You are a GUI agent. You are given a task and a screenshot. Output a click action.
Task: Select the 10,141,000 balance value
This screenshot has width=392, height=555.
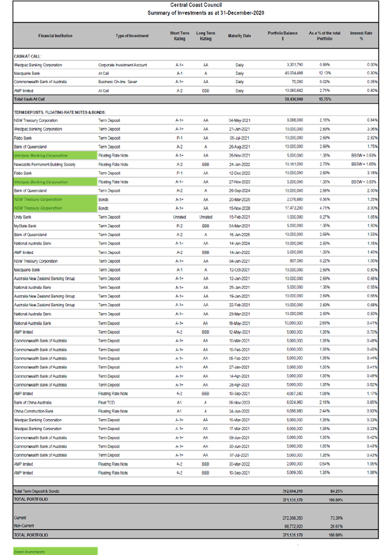[x=294, y=164]
